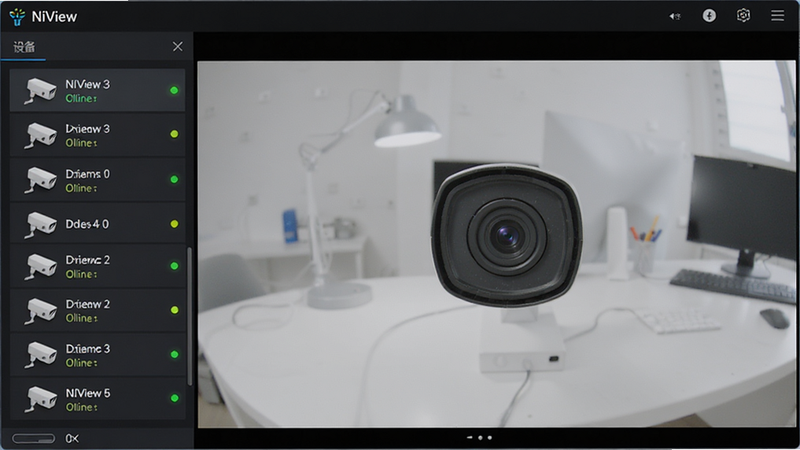Select the Driems 0 camera row

[x=97, y=180]
